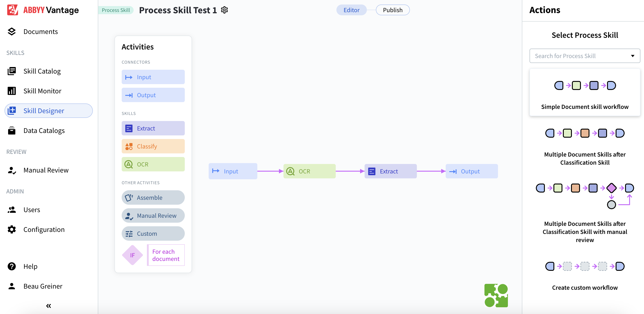The height and width of the screenshot is (314, 644).
Task: Add the For each document loop activity
Action: tap(165, 255)
